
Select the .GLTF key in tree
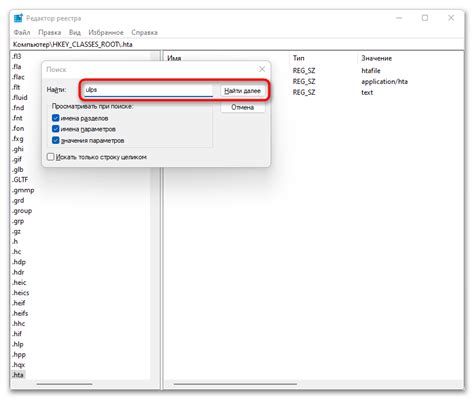click(x=20, y=179)
